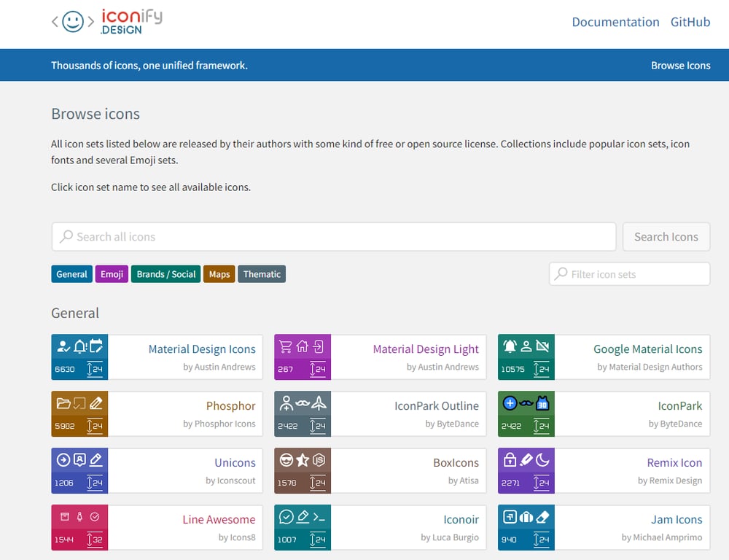This screenshot has width=729, height=560.
Task: Click the 10575 icon count
Action: pyautogui.click(x=512, y=369)
